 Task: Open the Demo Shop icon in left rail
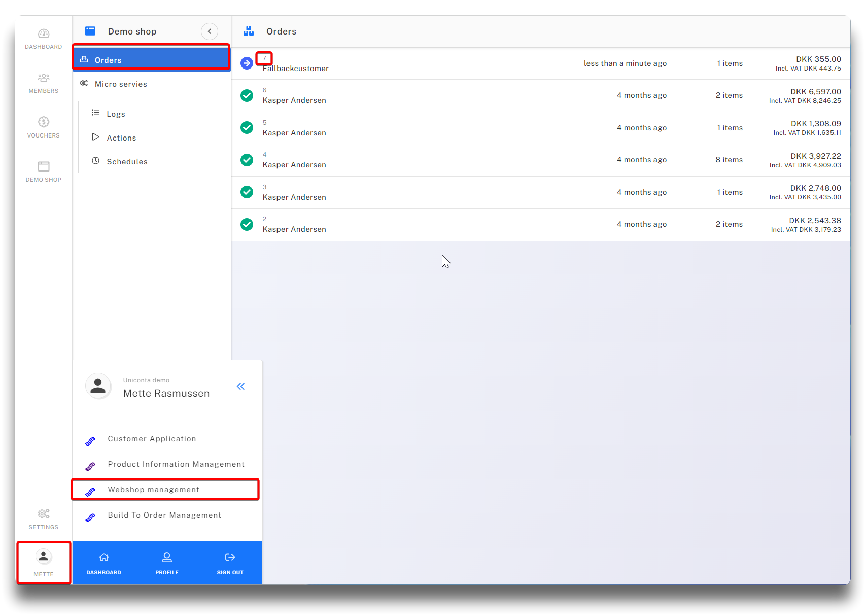point(44,166)
